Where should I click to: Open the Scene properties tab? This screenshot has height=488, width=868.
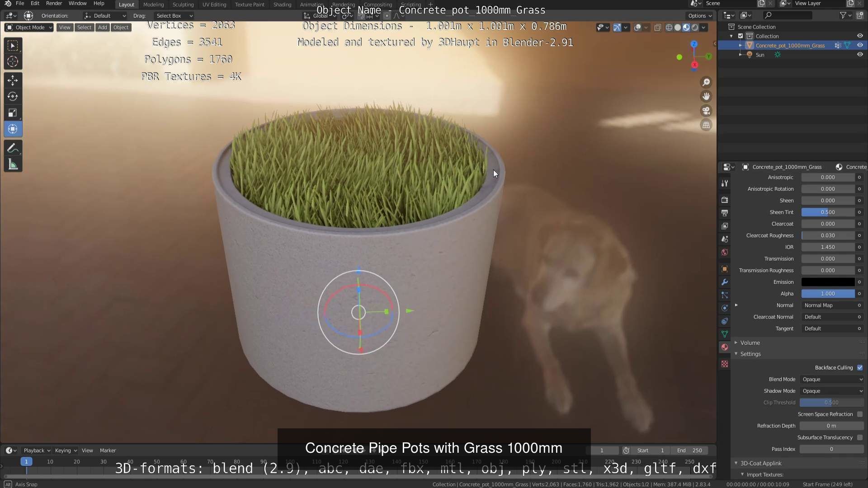pos(725,239)
